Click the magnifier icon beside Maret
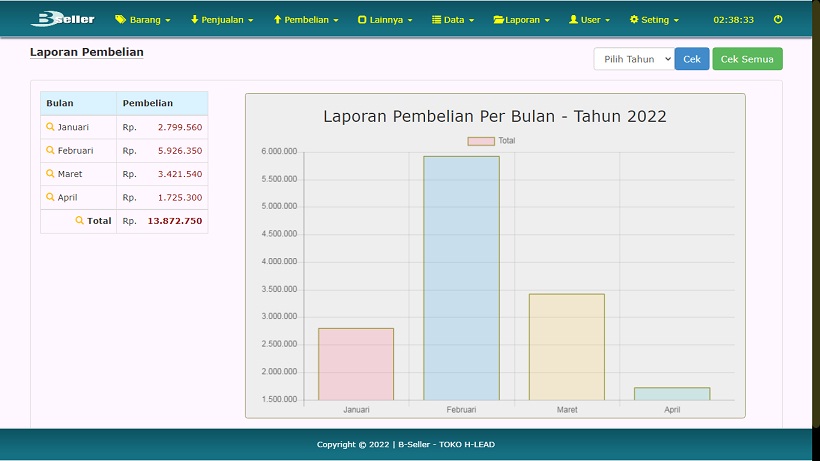This screenshot has height=461, width=820. click(50, 174)
